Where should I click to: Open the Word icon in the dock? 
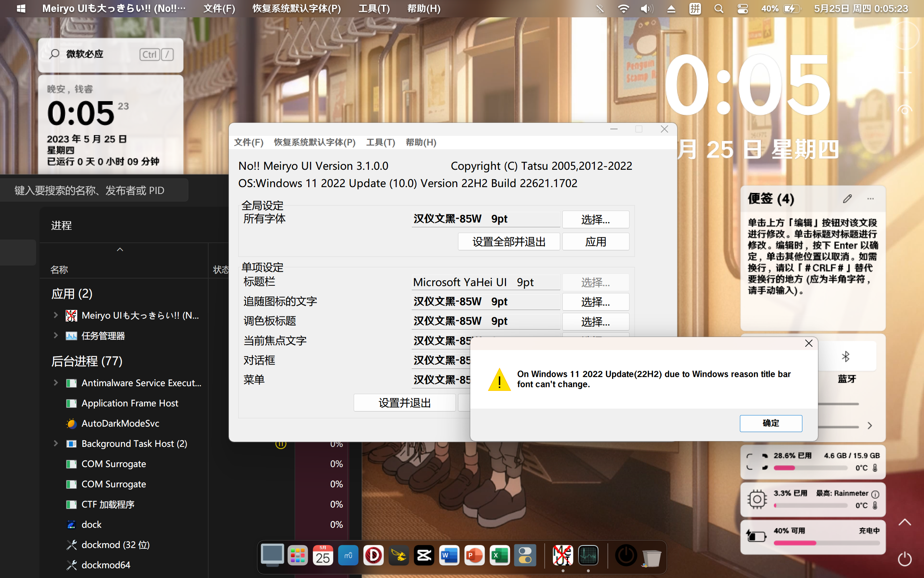449,555
